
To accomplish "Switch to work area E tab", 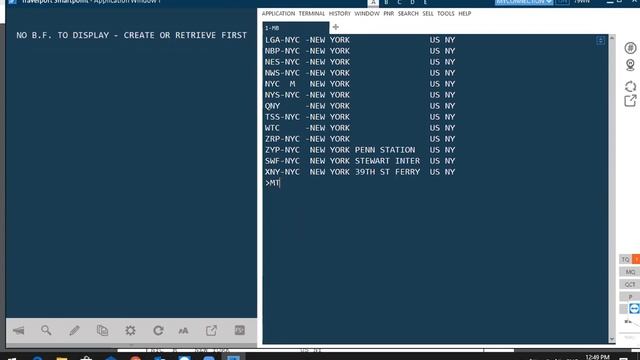I will tap(425, 2).
